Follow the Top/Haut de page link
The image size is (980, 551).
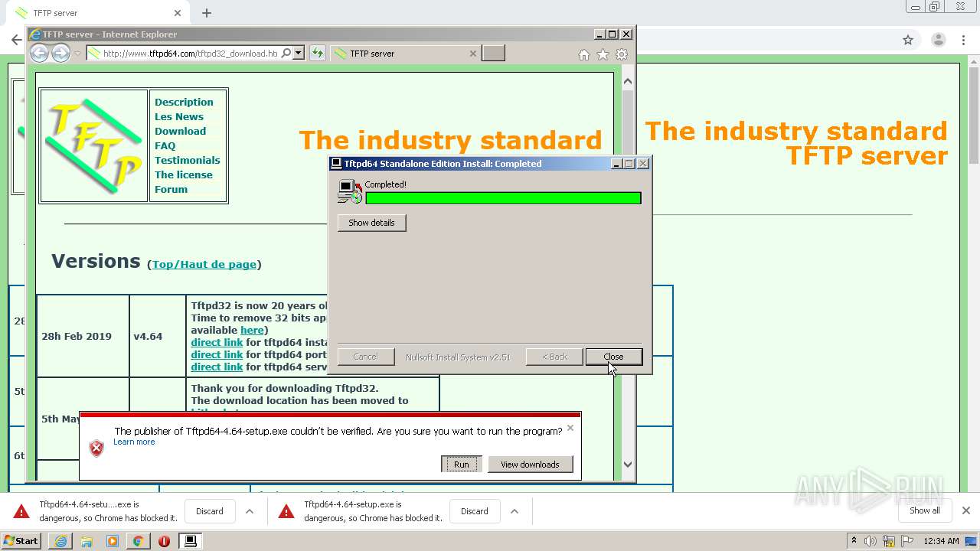pyautogui.click(x=204, y=264)
